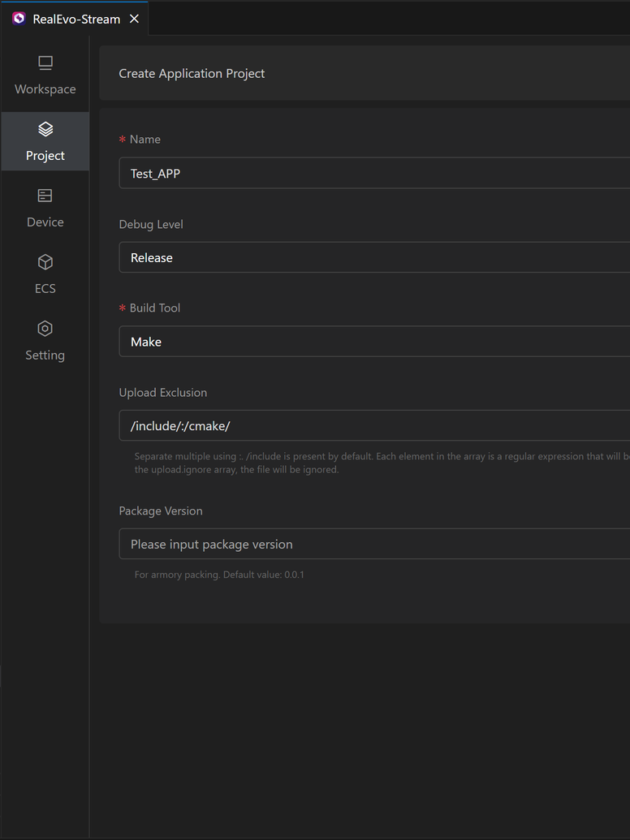The image size is (630, 840).
Task: Click the Debug Level label
Action: pos(151,224)
